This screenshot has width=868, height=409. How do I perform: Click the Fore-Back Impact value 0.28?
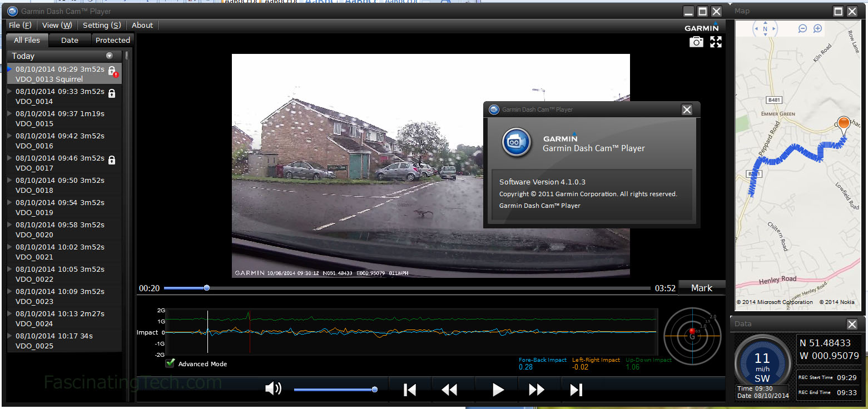(525, 367)
